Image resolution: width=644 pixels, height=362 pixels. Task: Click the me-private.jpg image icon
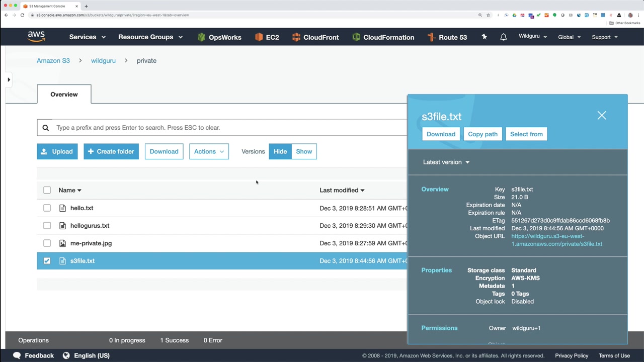coord(62,243)
